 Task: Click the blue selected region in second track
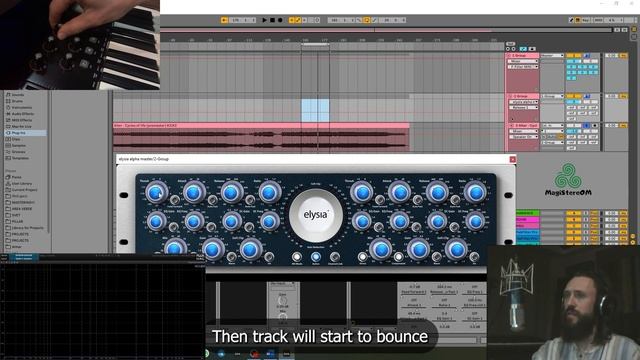point(315,110)
